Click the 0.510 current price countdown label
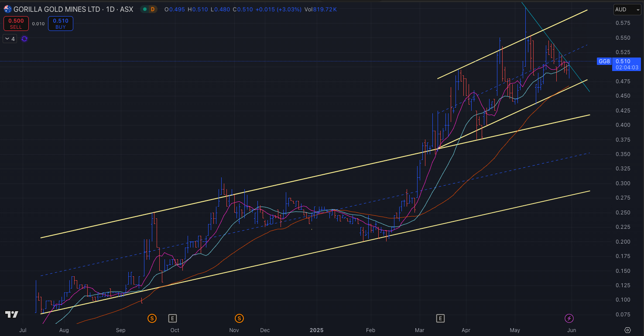 click(626, 64)
